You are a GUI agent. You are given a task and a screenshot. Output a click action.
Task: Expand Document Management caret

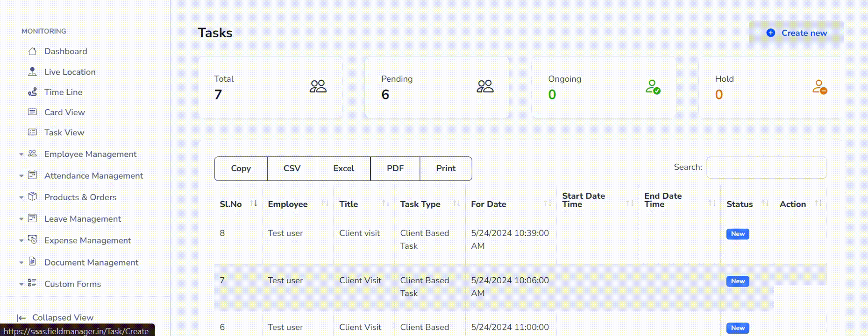point(21,263)
